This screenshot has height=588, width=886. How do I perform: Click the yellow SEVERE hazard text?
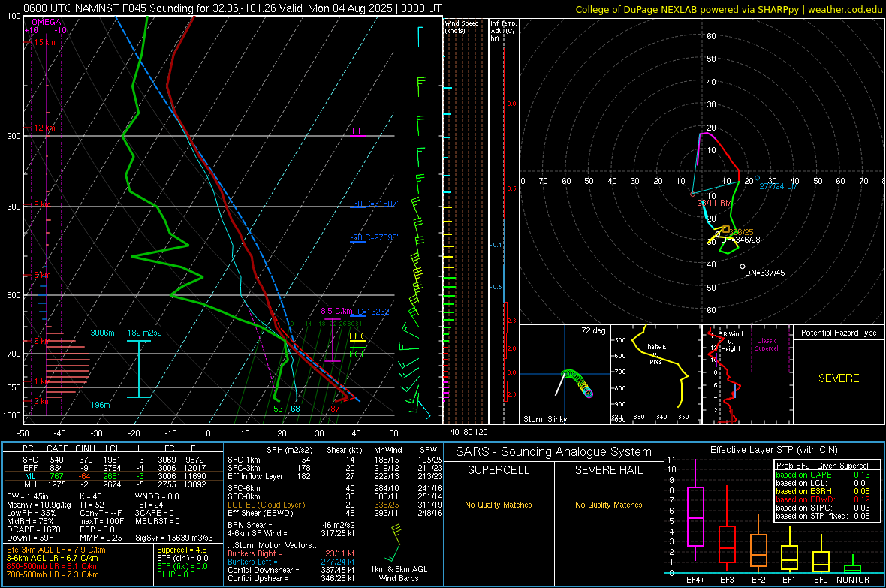click(x=839, y=378)
